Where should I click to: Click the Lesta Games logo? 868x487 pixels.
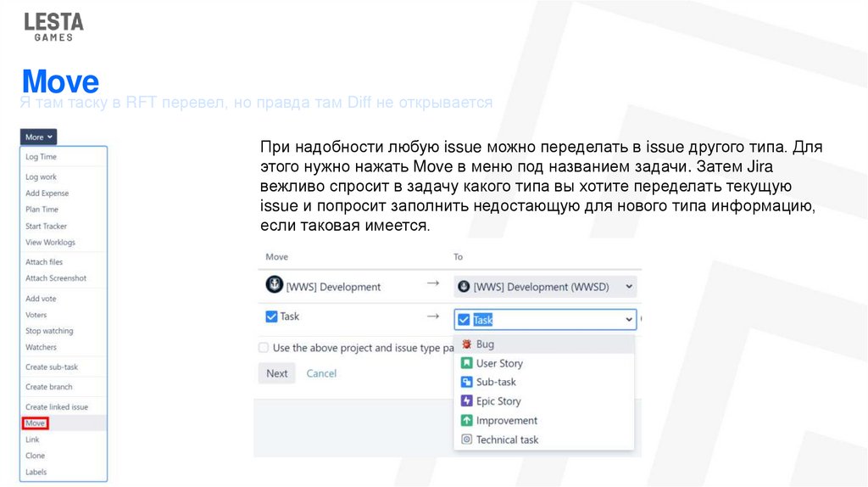pos(53,27)
